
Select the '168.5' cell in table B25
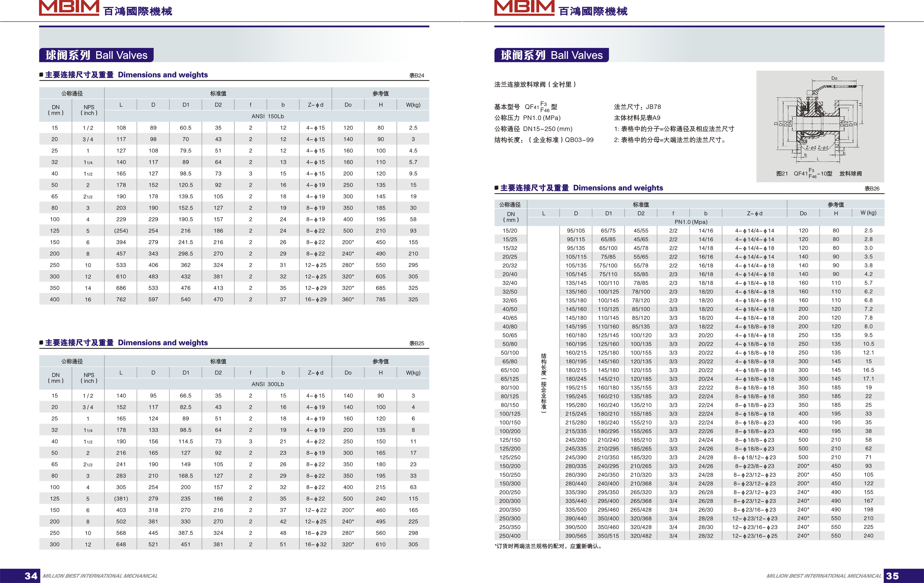coord(186,476)
